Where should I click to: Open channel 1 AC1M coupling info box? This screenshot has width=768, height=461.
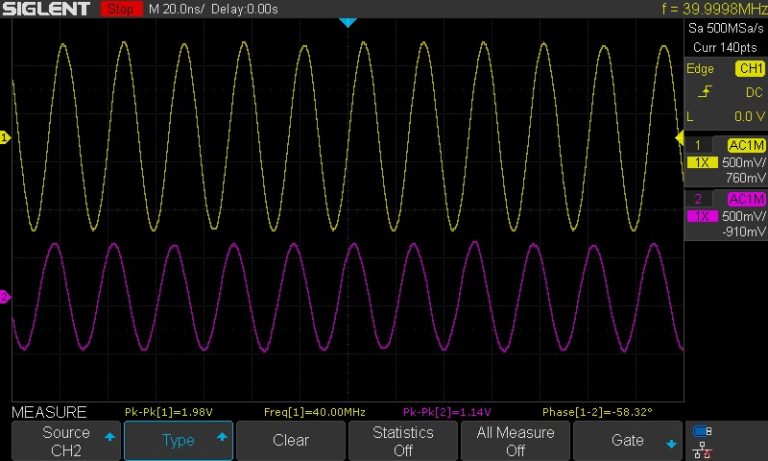tap(745, 146)
